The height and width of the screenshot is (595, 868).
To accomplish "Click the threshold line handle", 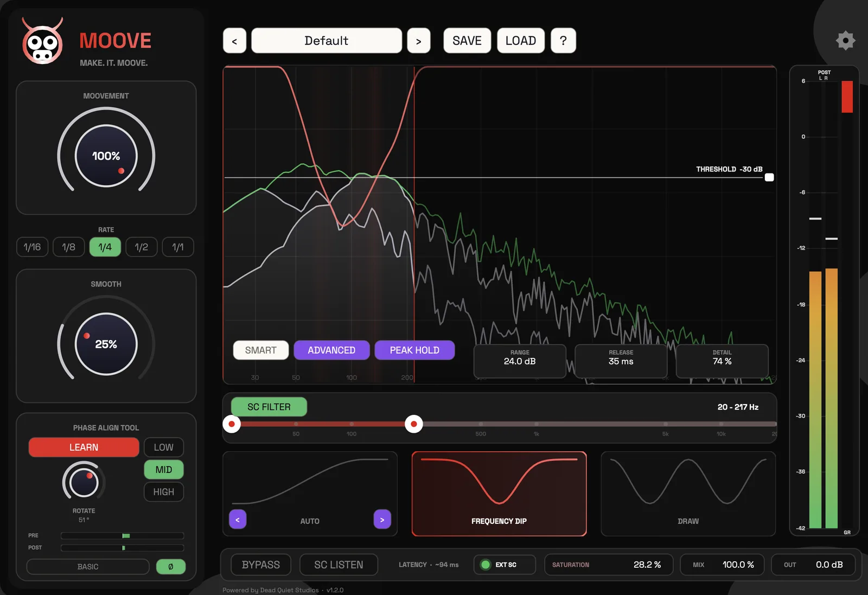I will tap(769, 177).
